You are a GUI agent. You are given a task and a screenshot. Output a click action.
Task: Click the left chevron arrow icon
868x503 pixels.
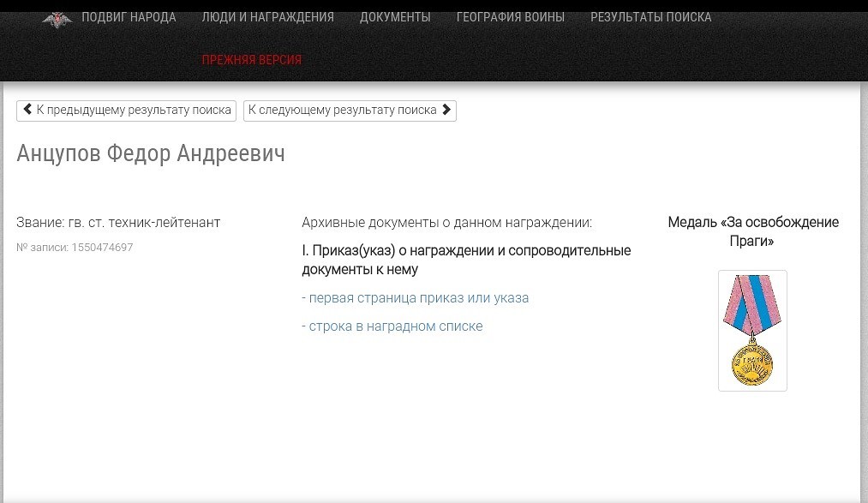27,110
